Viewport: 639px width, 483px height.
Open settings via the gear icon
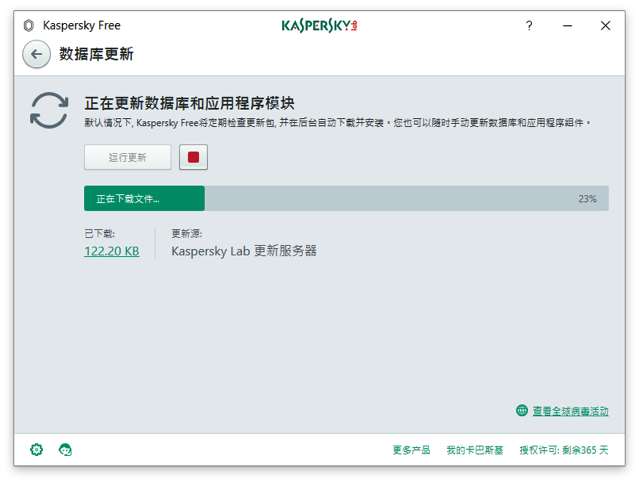pos(36,449)
